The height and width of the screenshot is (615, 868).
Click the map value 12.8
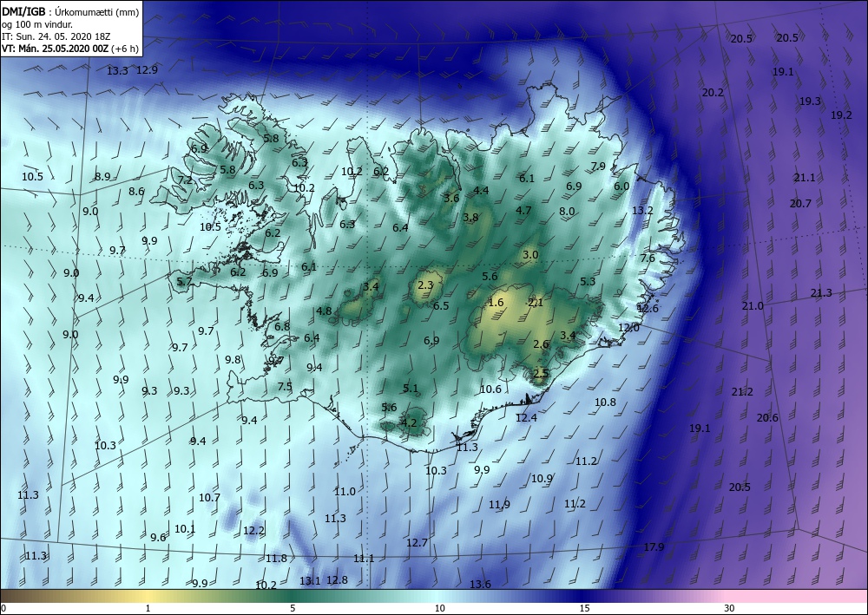[337, 579]
